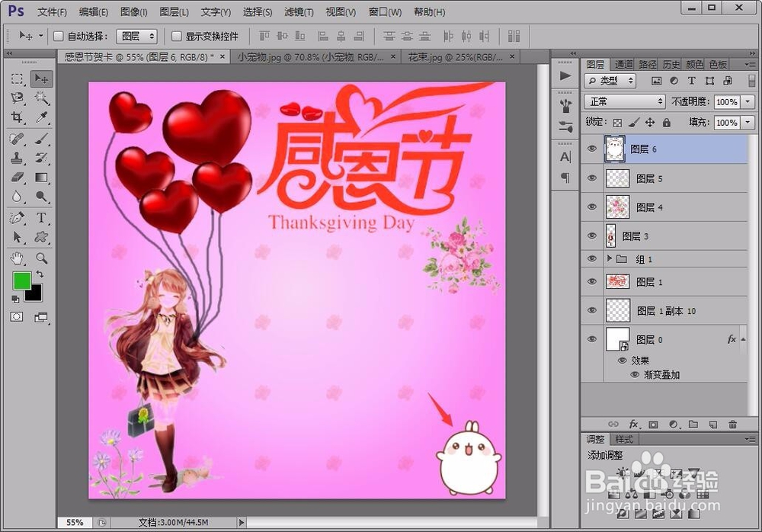Open the 类型 layer filter dropdown

coord(610,80)
